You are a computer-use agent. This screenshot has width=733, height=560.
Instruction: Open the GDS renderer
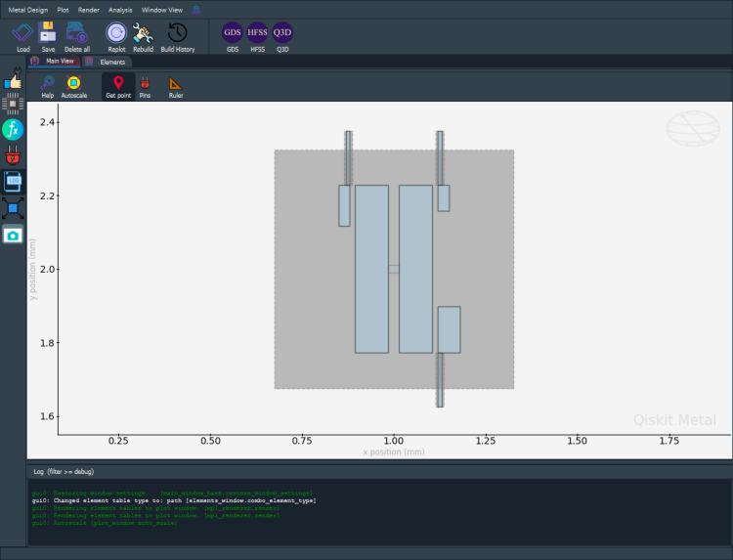(x=233, y=37)
